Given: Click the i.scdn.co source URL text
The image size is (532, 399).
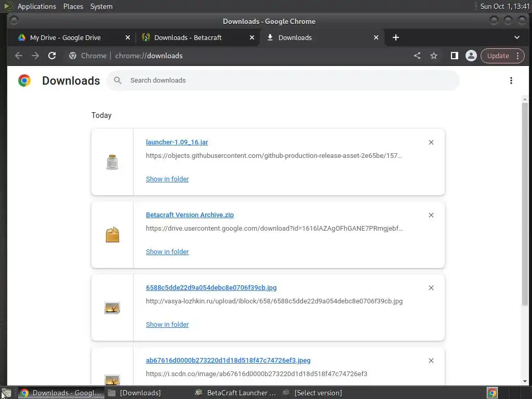Looking at the screenshot, I should [257, 374].
